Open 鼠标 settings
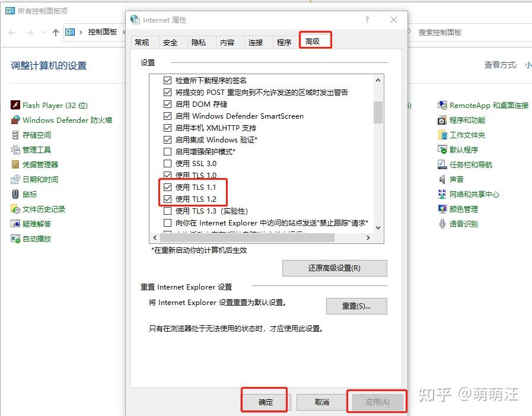Screen dimensions: 532x416 tap(30, 194)
